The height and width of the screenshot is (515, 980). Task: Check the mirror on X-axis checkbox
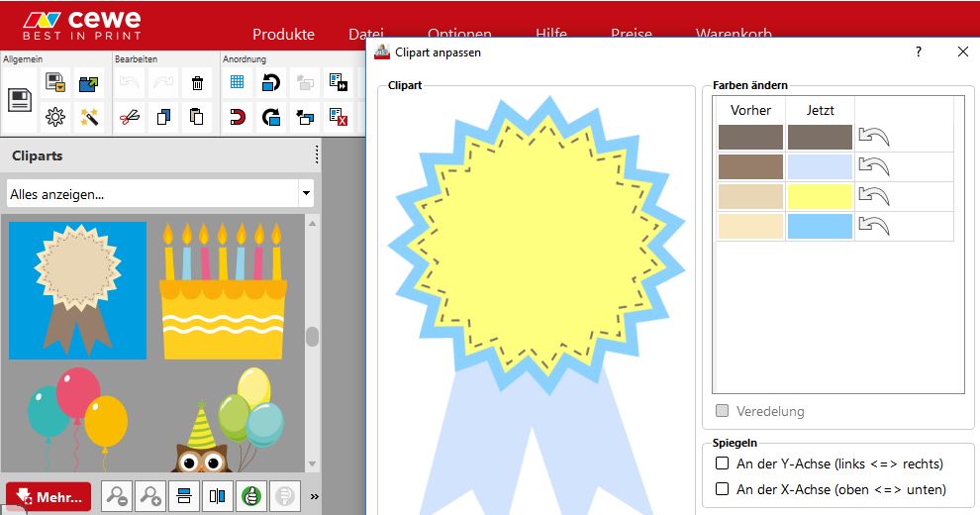(722, 489)
